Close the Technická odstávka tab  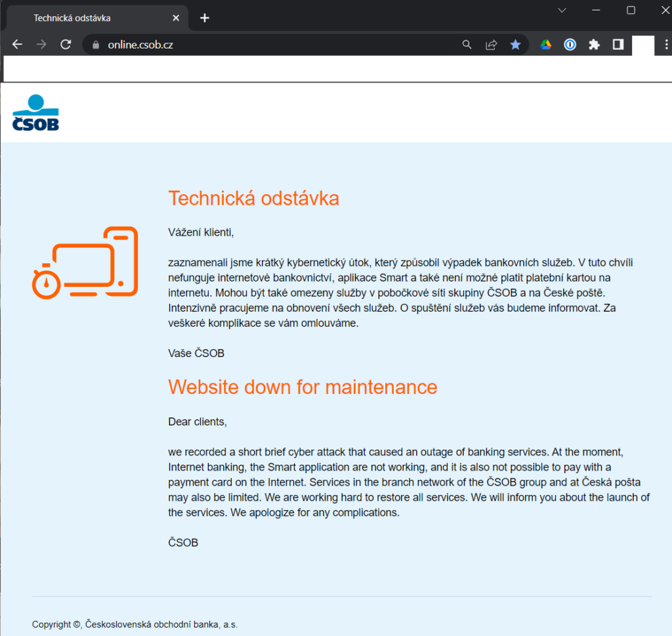coord(176,18)
